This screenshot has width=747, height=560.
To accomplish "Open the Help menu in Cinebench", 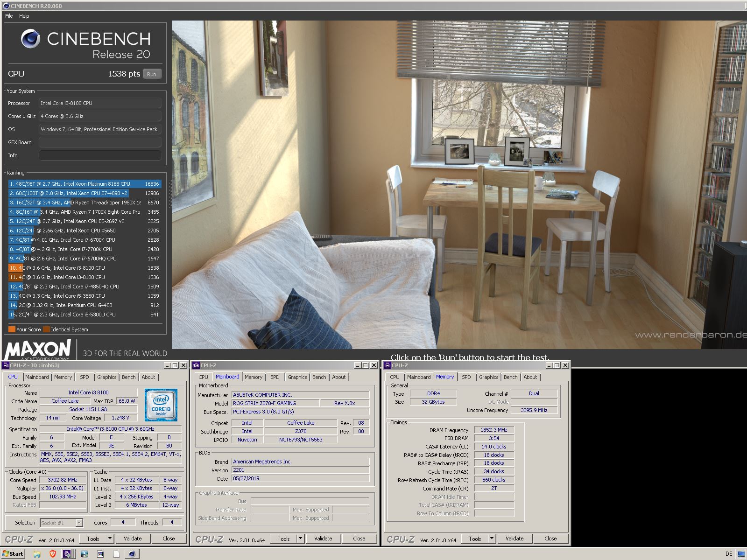I will click(24, 16).
